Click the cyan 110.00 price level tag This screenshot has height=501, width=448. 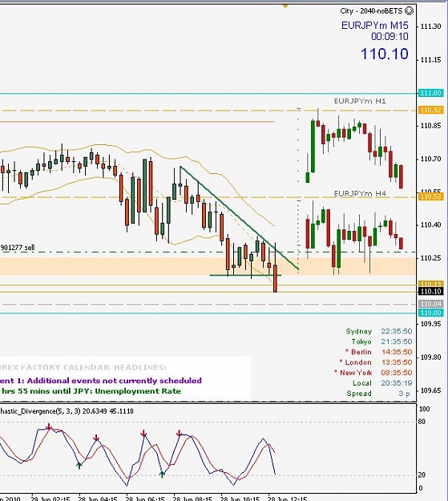click(x=430, y=313)
